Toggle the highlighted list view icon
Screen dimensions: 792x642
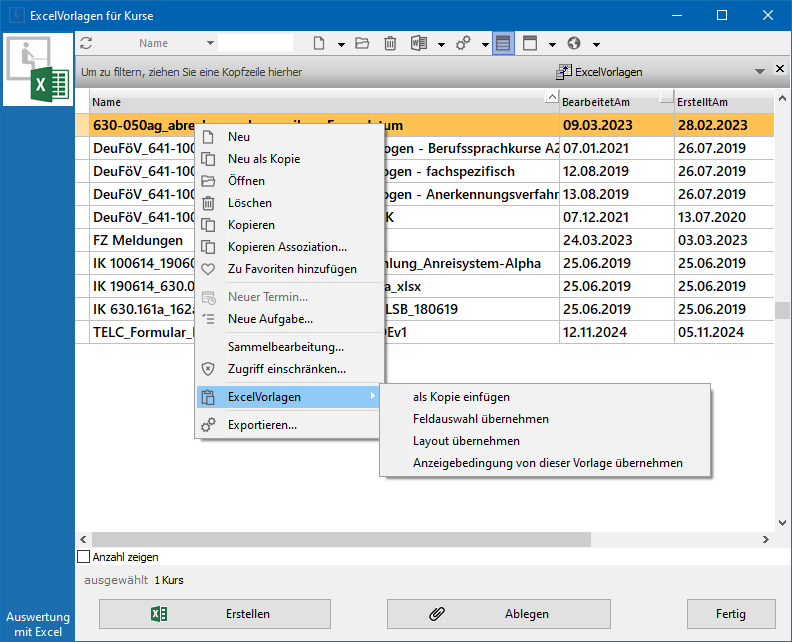503,43
